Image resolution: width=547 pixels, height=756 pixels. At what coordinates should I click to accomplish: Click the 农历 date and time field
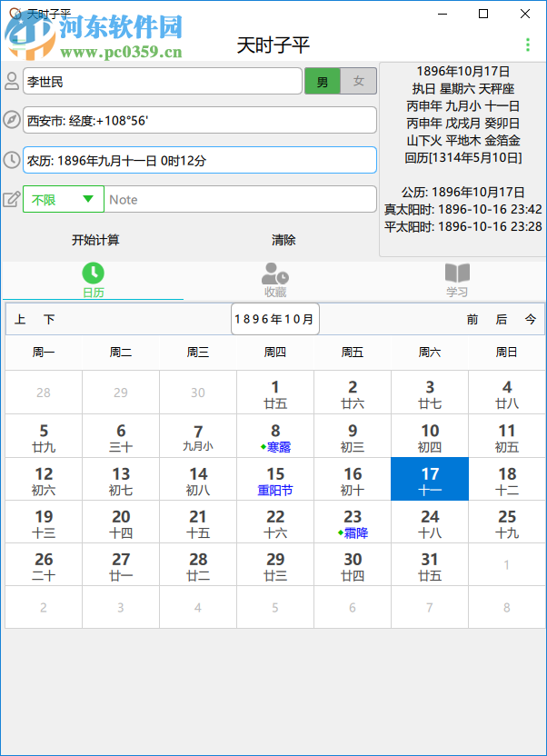pyautogui.click(x=200, y=160)
